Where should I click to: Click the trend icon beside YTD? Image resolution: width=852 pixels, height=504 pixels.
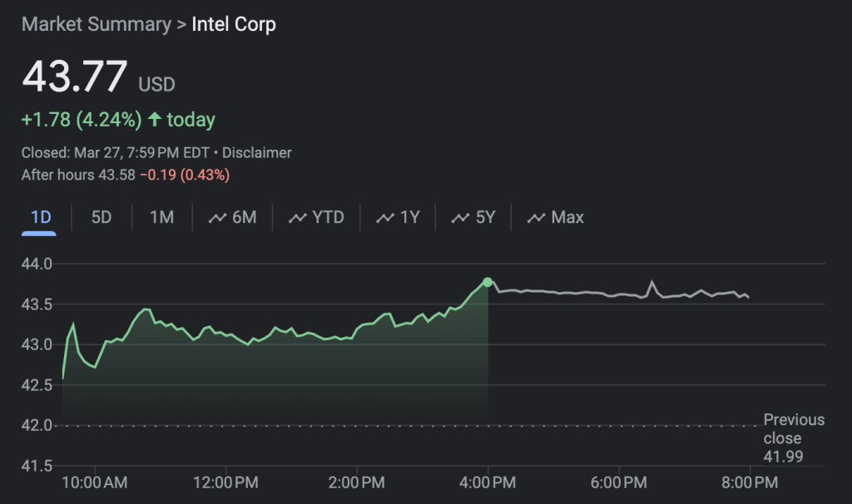pyautogui.click(x=298, y=218)
